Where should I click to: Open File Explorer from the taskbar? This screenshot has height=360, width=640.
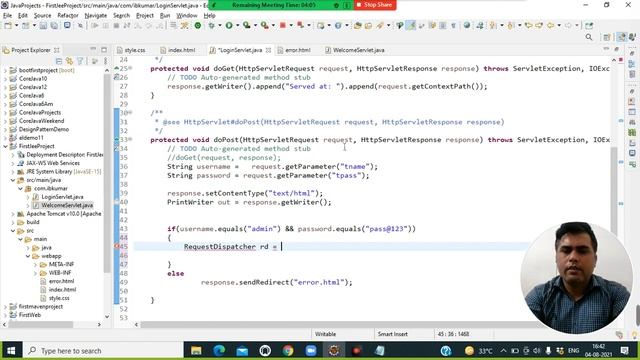196,351
